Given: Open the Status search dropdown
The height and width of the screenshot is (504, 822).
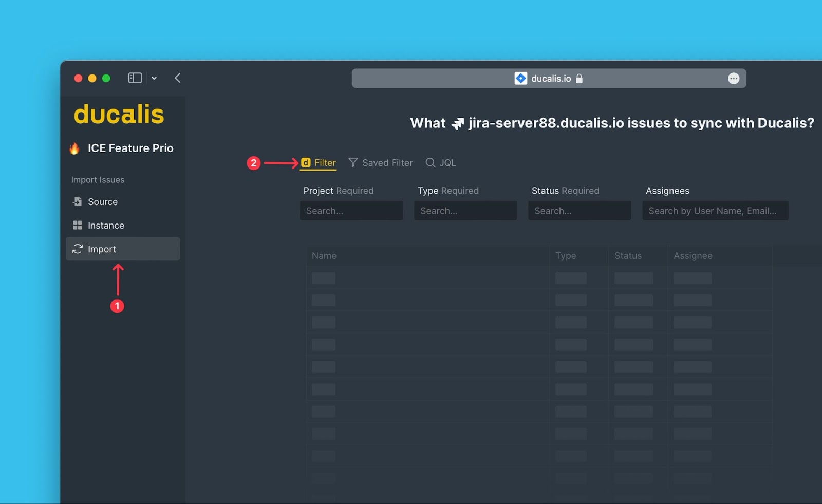Looking at the screenshot, I should point(579,211).
